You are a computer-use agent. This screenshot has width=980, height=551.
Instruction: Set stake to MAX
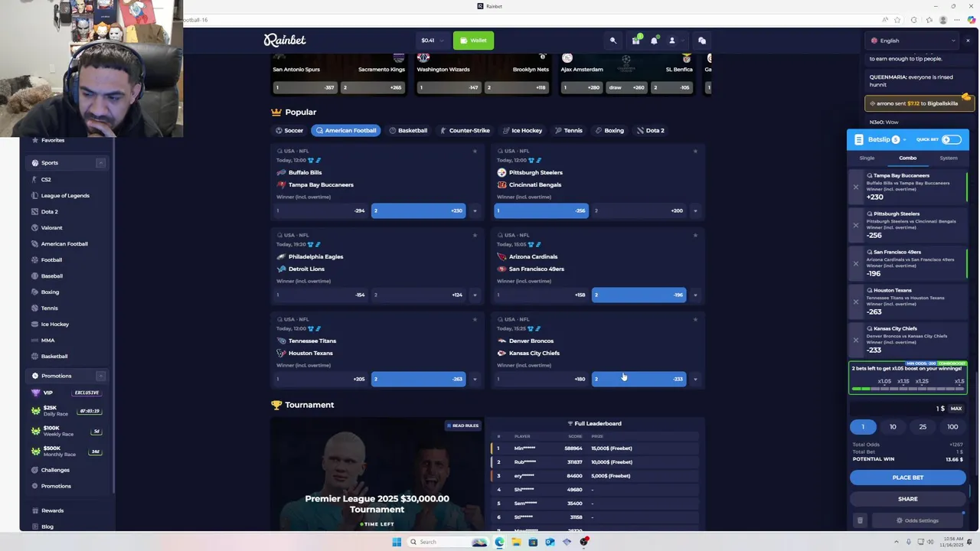956,409
